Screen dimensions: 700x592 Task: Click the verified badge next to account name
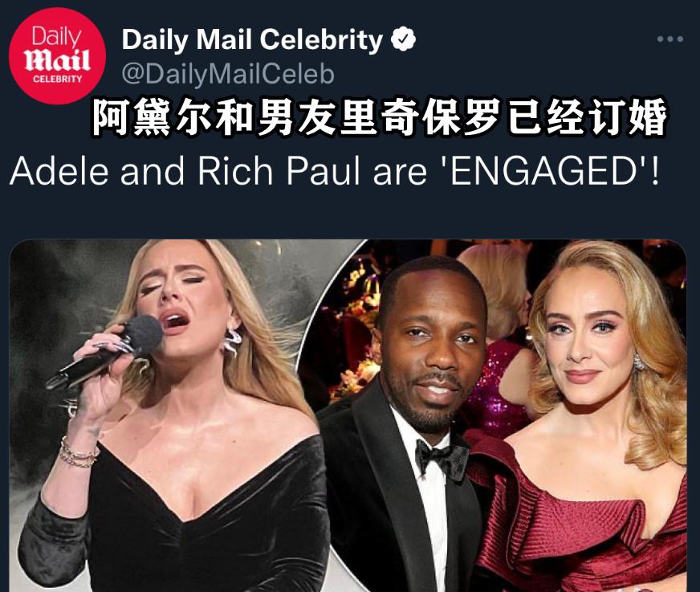404,39
